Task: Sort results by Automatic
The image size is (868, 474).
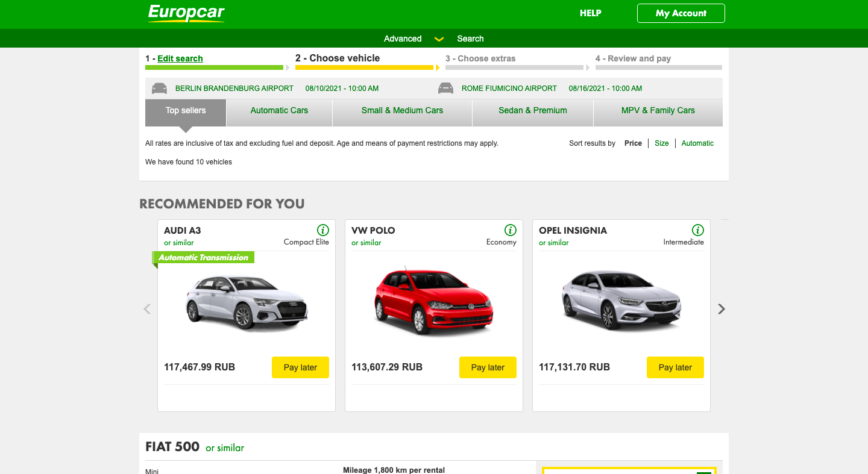Action: [697, 143]
